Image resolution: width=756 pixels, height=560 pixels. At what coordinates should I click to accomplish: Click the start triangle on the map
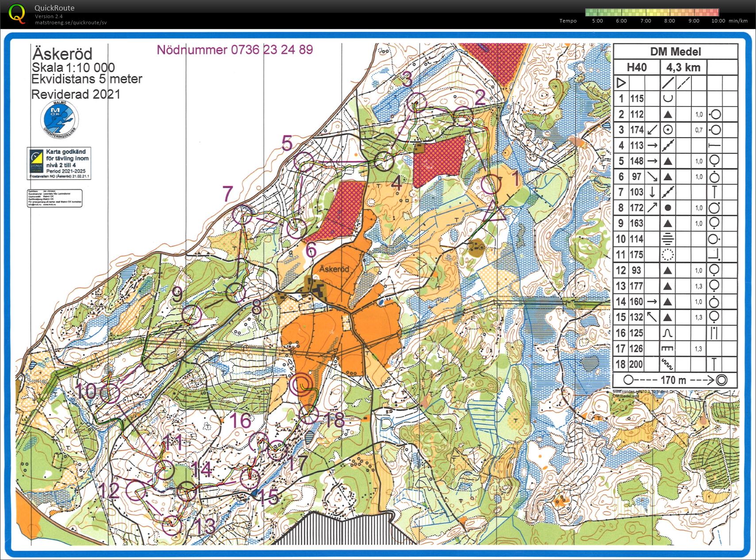point(494,210)
